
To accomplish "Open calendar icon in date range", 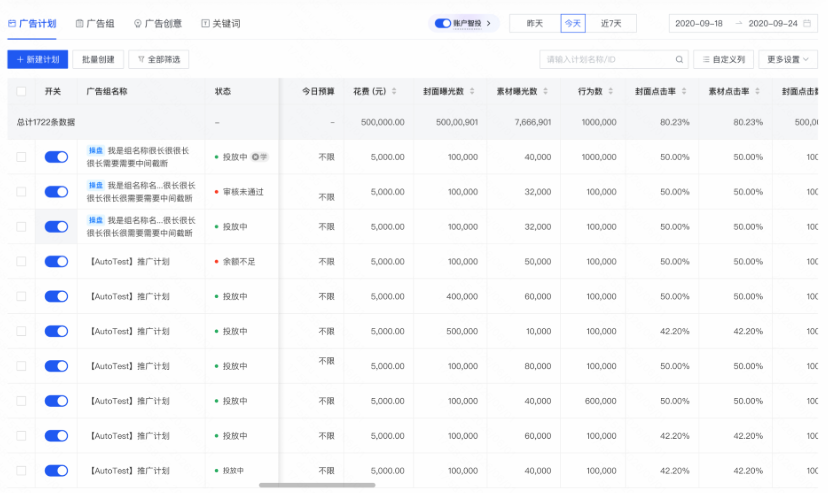I will pos(807,23).
